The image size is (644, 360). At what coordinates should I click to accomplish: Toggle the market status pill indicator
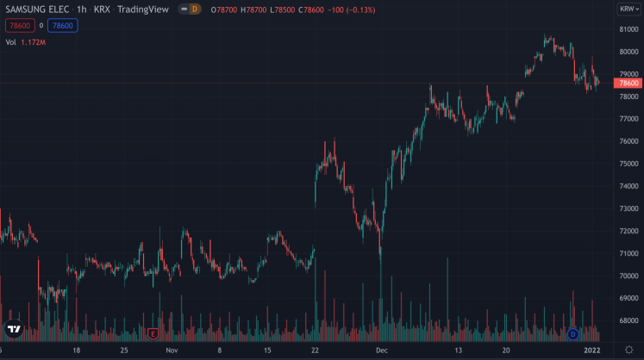coord(182,9)
